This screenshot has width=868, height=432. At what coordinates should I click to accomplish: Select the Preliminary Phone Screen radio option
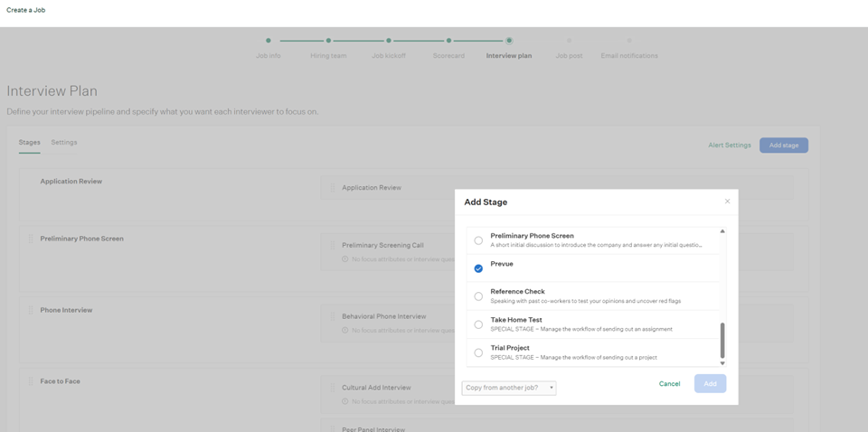click(x=478, y=240)
